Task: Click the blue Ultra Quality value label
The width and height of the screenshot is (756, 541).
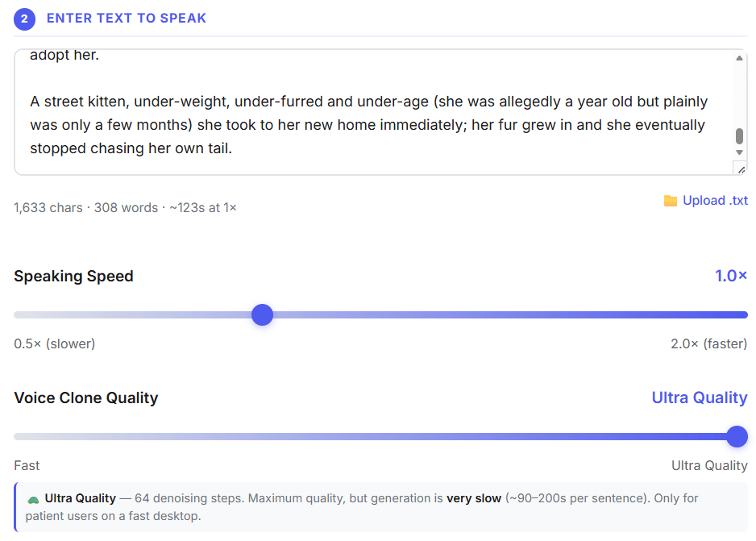Action: click(x=700, y=397)
